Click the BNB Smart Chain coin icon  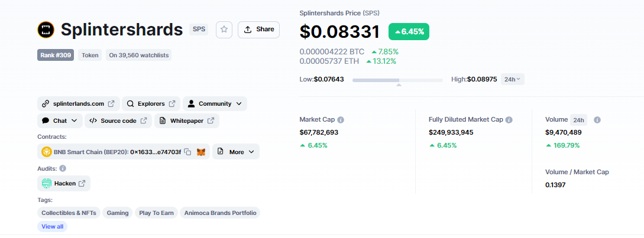(46, 152)
